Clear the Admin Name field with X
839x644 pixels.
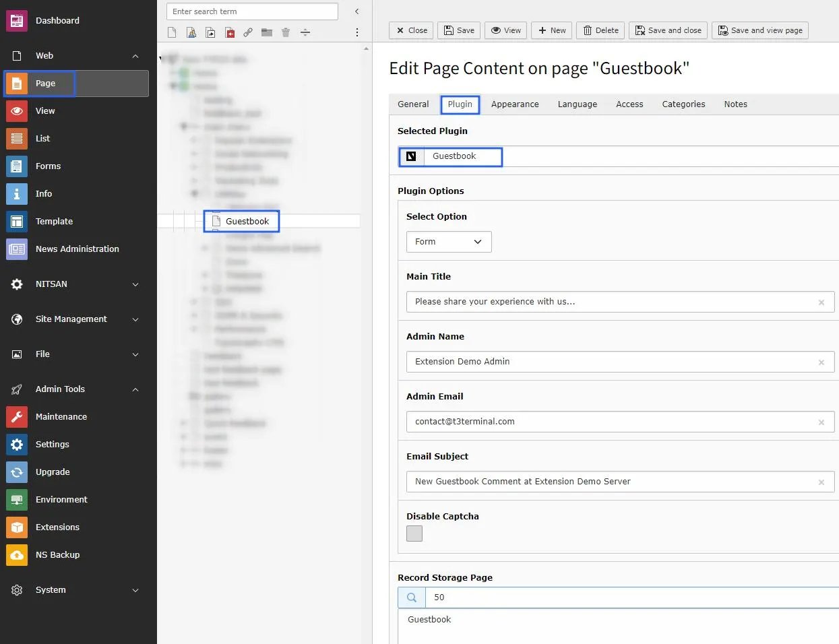(821, 362)
